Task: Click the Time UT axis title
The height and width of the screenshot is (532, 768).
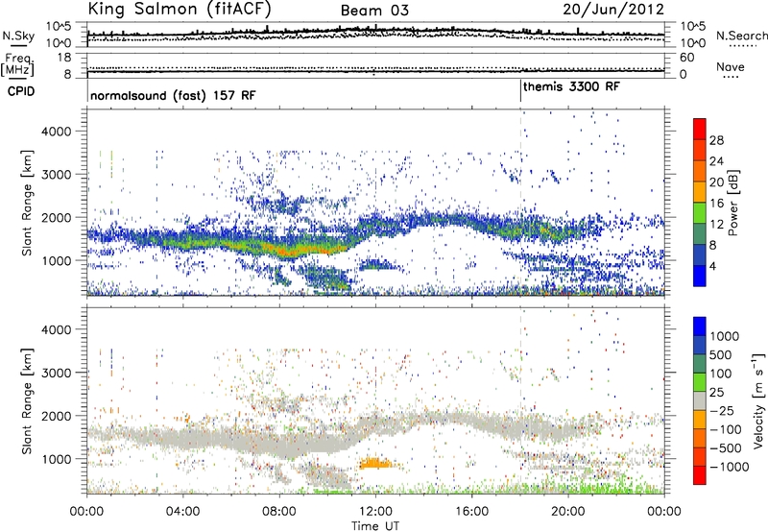Action: click(375, 526)
